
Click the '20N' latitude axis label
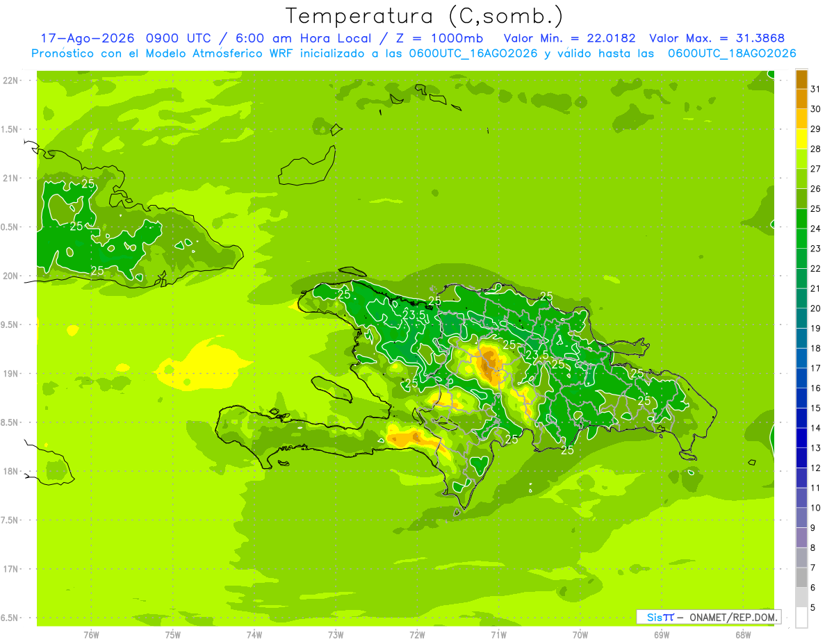[10, 276]
